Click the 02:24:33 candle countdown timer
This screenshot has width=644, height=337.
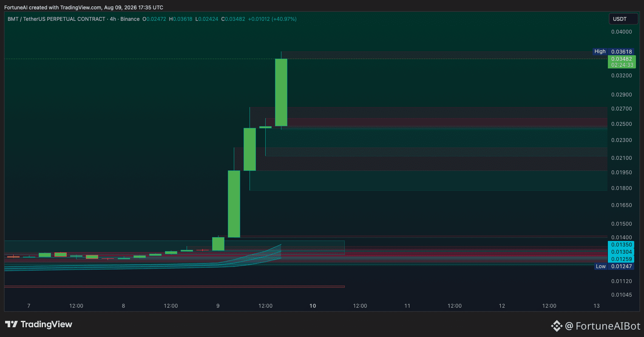[621, 65]
